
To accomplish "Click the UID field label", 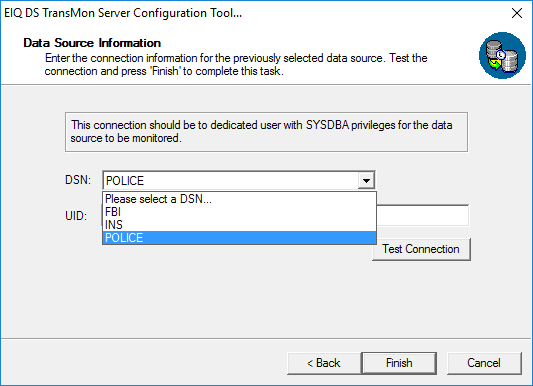I will pos(76,216).
